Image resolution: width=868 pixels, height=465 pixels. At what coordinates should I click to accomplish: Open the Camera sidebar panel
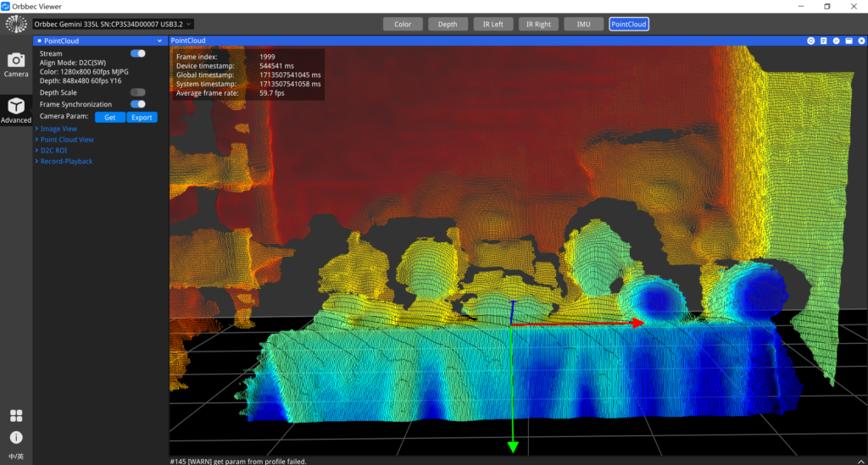pyautogui.click(x=16, y=64)
